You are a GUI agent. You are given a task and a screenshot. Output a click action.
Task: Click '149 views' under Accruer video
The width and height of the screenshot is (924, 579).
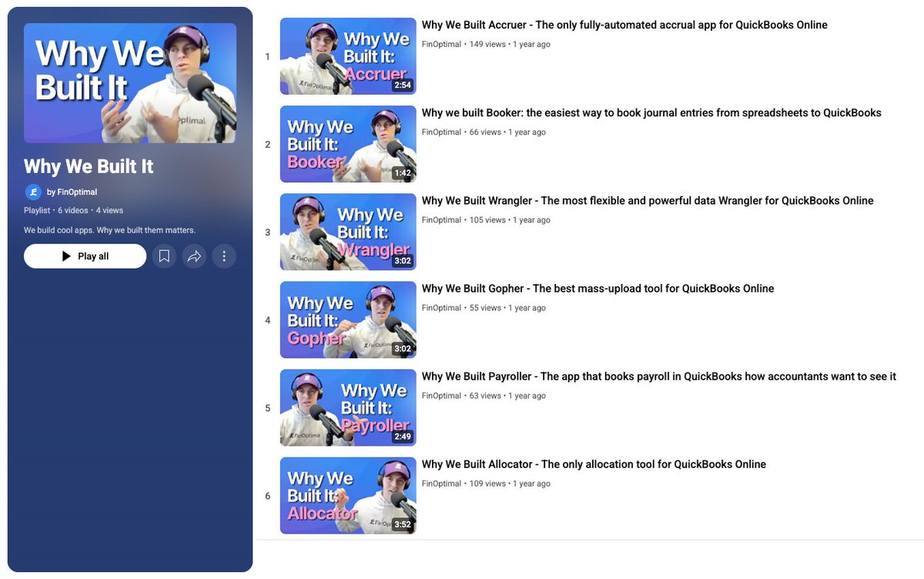487,45
